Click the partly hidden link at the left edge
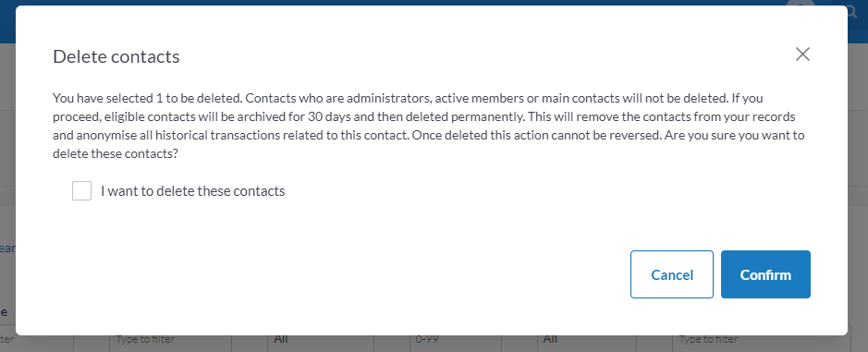This screenshot has width=868, height=352. coord(7,249)
